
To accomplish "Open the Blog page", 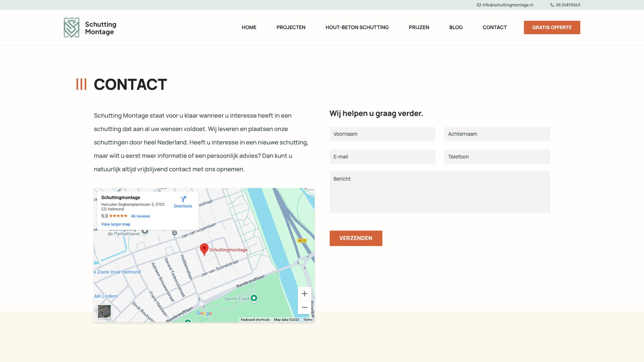I will point(456,27).
